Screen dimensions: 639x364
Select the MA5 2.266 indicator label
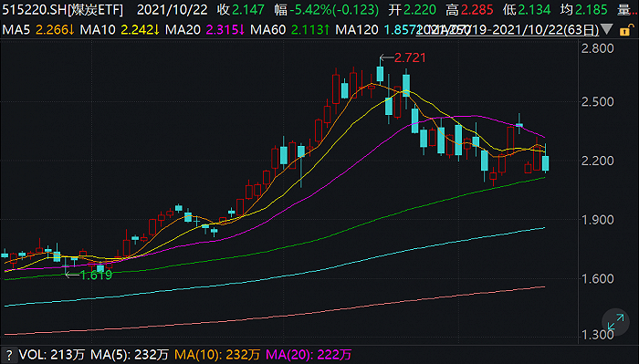click(x=38, y=30)
